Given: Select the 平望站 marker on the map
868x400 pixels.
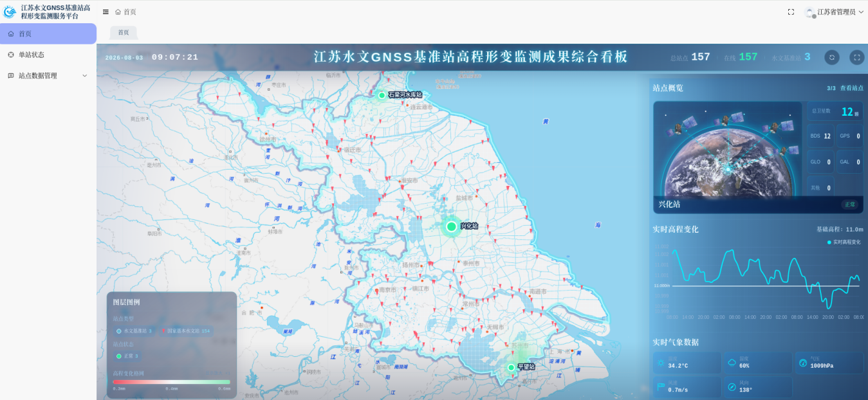Looking at the screenshot, I should coord(511,367).
